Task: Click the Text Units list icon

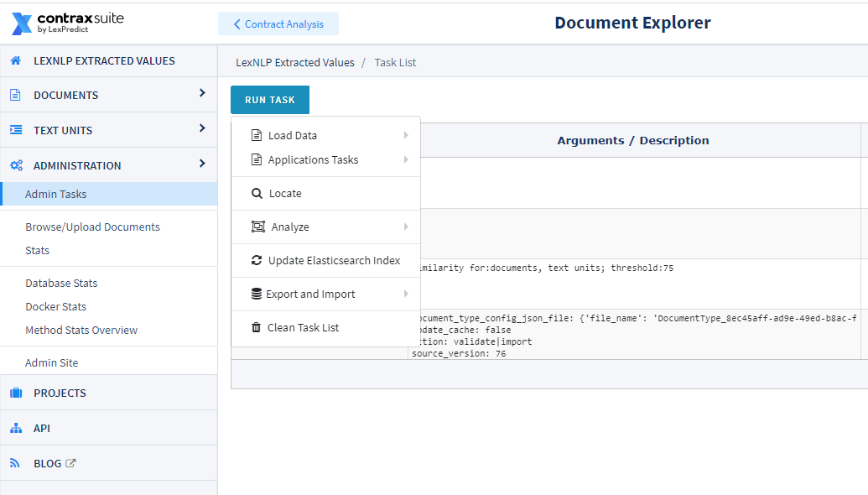Action: click(16, 130)
